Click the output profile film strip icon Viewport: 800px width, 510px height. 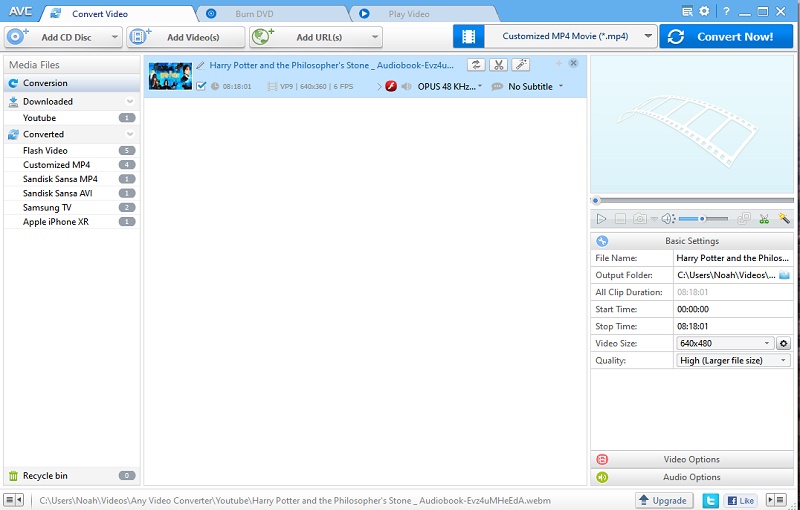[468, 37]
